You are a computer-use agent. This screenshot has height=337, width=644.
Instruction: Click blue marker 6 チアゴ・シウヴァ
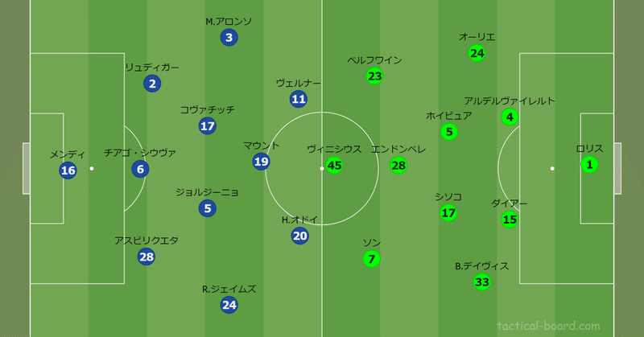140,169
